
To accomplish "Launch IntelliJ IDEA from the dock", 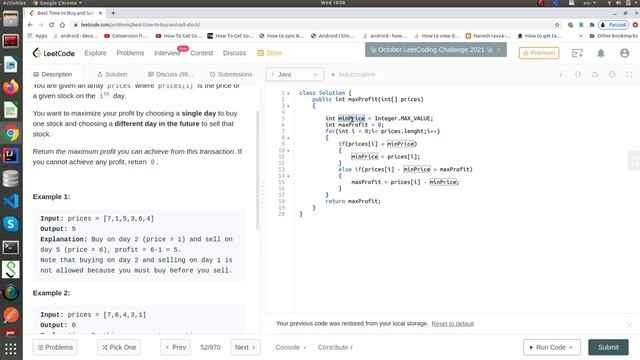I will 11,156.
